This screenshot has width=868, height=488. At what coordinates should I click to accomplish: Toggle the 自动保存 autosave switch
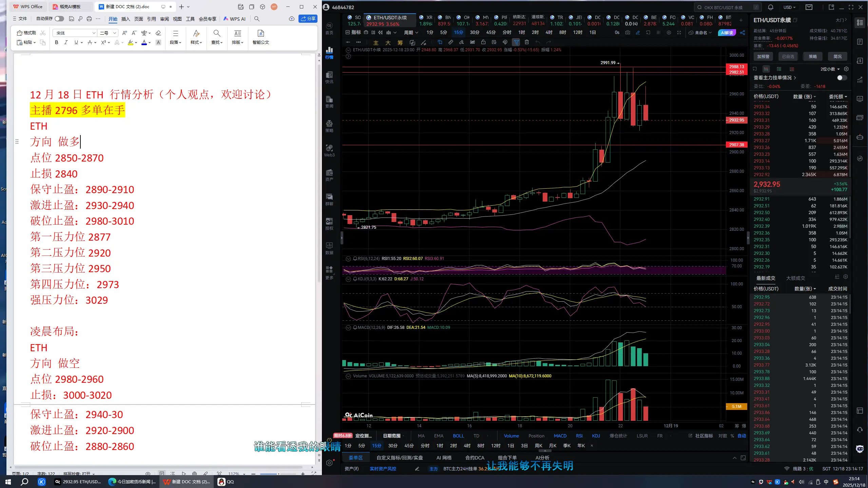tap(59, 19)
